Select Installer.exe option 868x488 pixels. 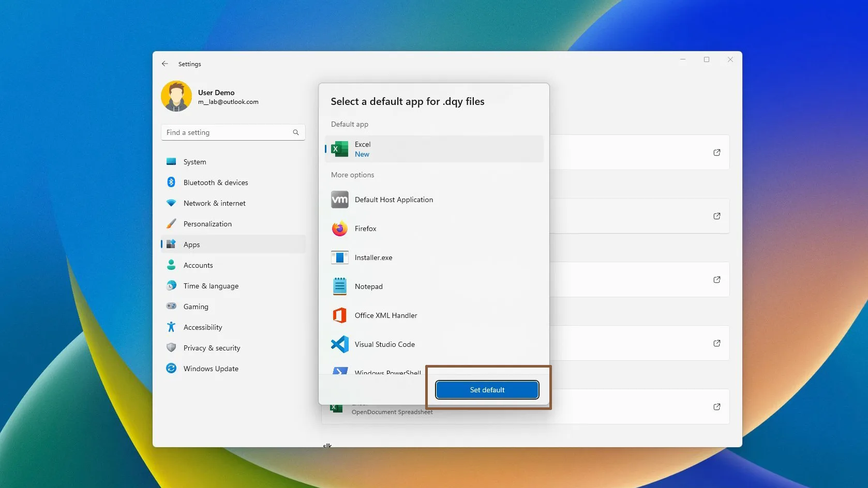point(434,257)
